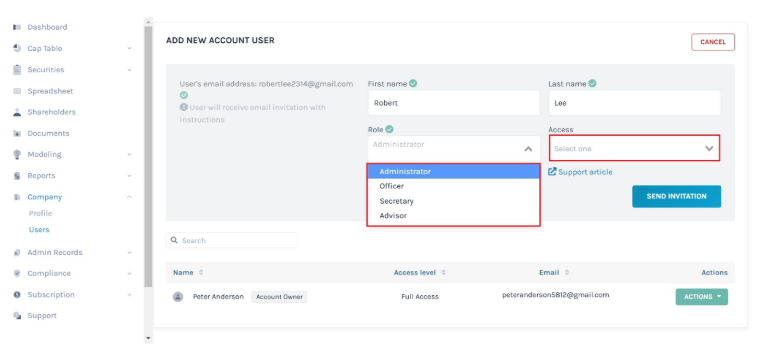Click the external link icon by Support article
This screenshot has width=762, height=363.
(552, 172)
